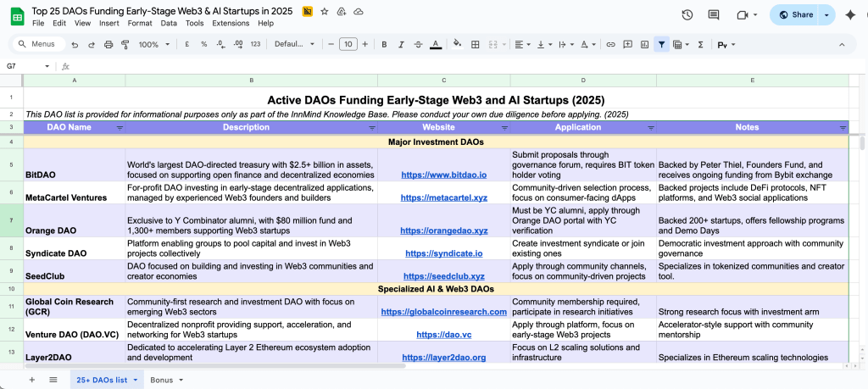Screen dimensions: 868x389
Task: Increase font size with plus
Action: coord(364,44)
